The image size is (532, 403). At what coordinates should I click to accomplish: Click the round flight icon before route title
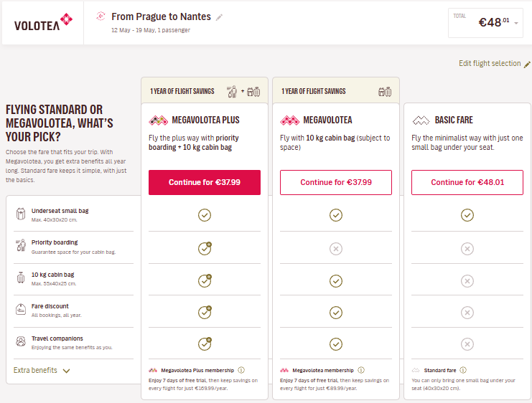101,16
